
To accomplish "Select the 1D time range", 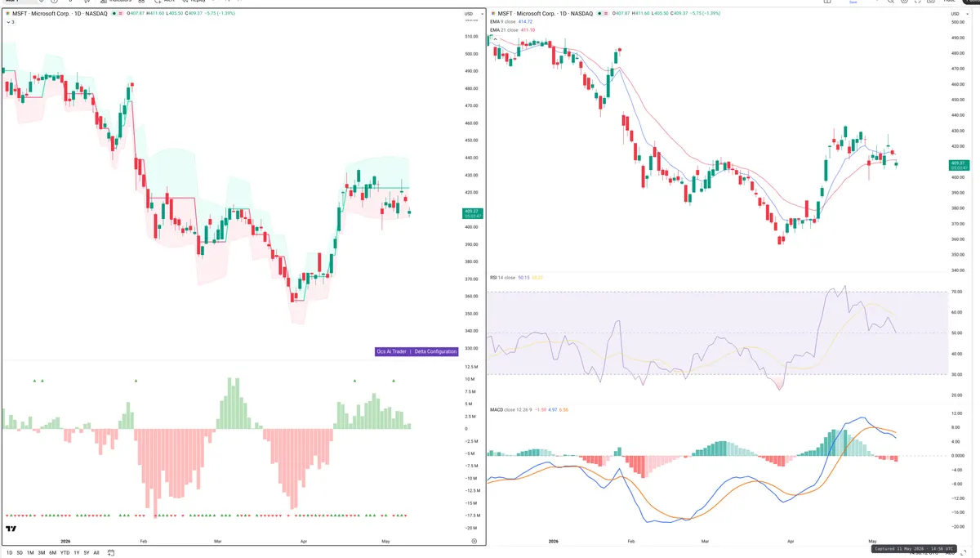I will tap(10, 552).
